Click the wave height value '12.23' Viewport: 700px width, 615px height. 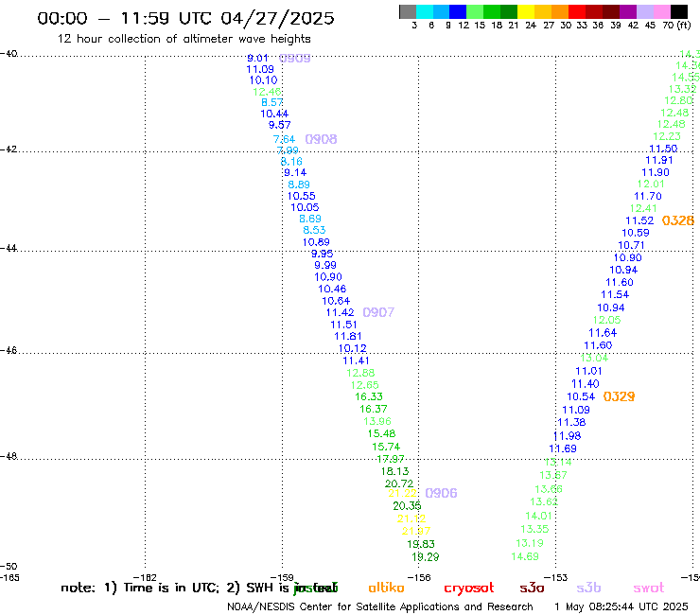pyautogui.click(x=667, y=136)
